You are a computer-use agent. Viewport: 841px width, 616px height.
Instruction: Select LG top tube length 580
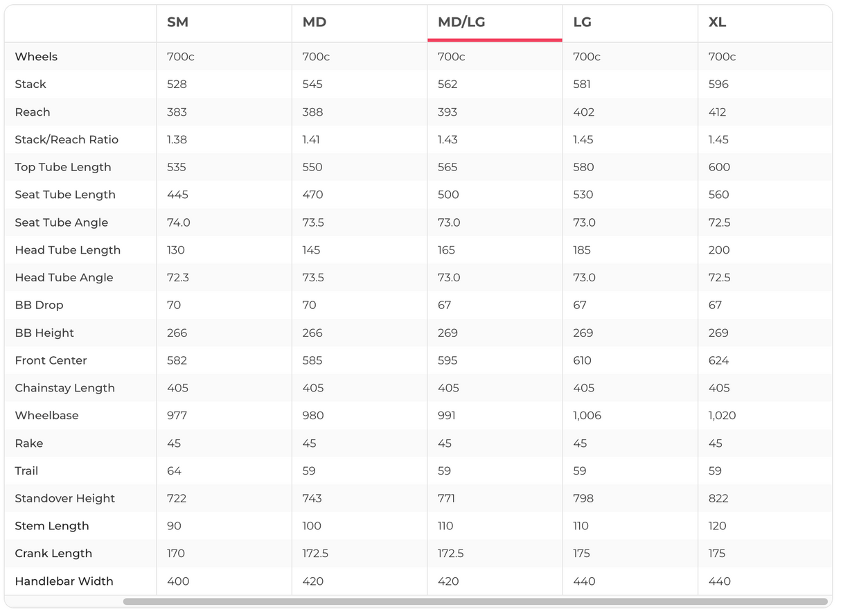(583, 167)
